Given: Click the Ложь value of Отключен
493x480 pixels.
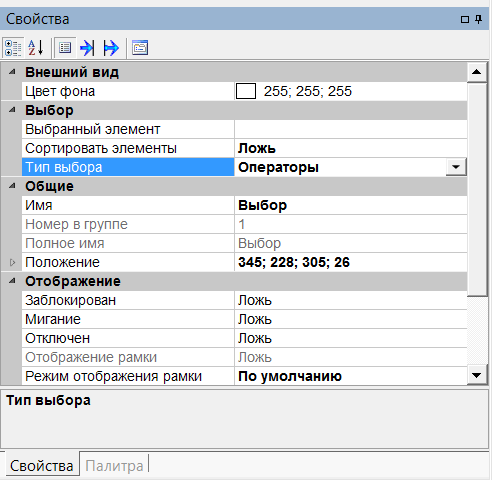Looking at the screenshot, I should [255, 338].
